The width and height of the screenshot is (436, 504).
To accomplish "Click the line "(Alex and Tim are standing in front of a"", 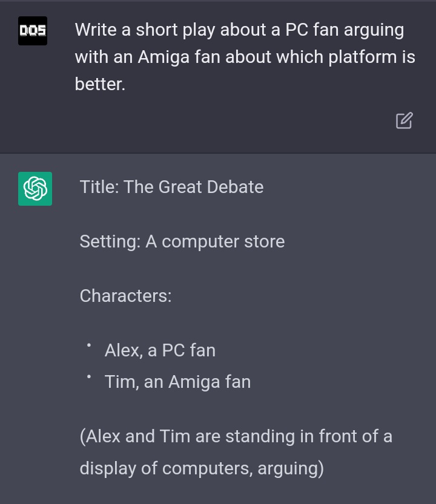I will (236, 436).
